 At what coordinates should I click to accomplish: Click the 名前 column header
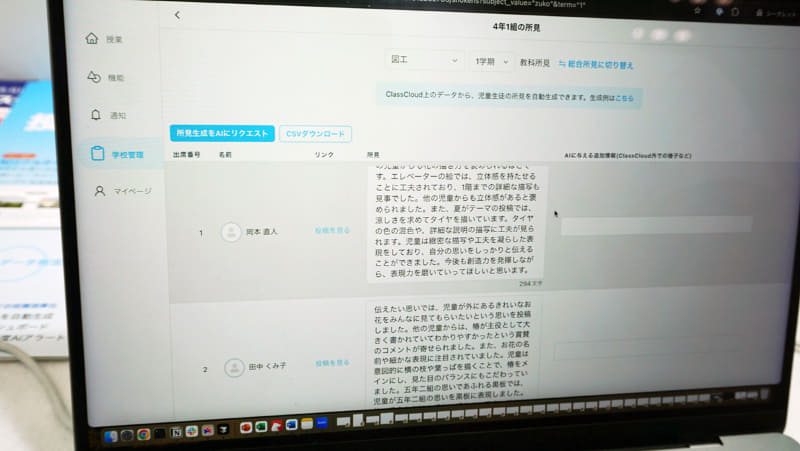[225, 155]
